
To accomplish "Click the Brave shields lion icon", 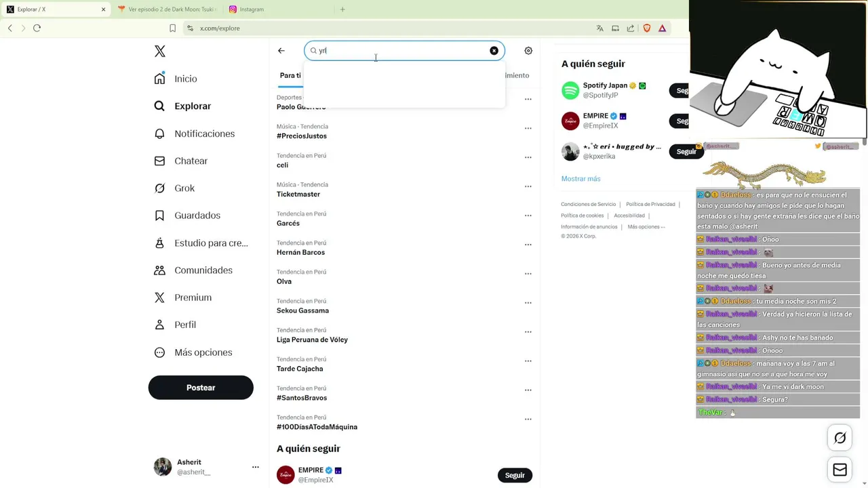I will coord(646,28).
